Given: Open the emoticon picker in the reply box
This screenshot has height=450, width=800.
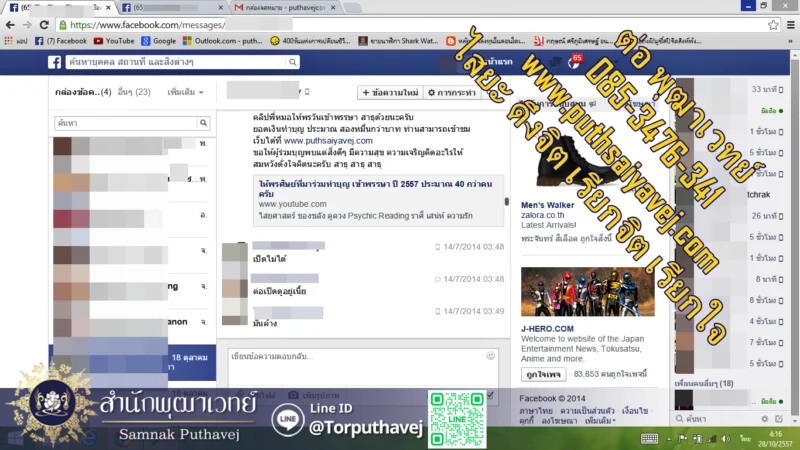Looking at the screenshot, I should point(490,356).
